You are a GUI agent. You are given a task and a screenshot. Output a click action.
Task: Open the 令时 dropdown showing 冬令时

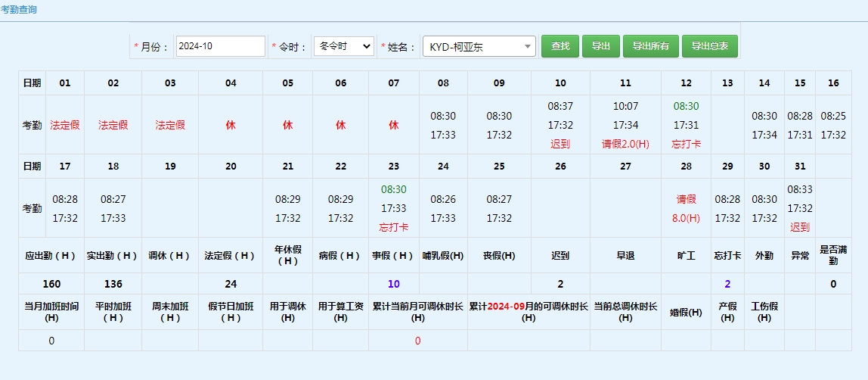pyautogui.click(x=343, y=46)
